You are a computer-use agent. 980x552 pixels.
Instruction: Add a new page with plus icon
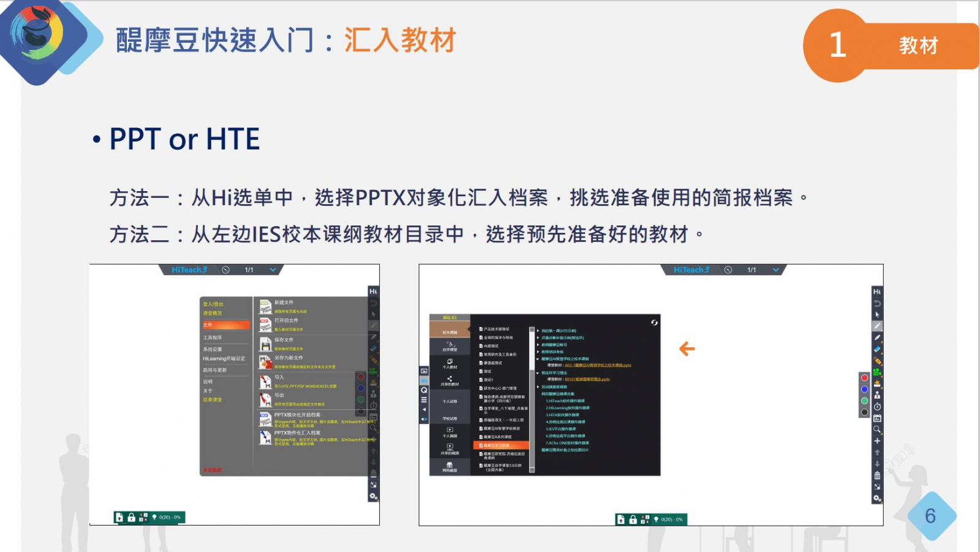(x=877, y=441)
